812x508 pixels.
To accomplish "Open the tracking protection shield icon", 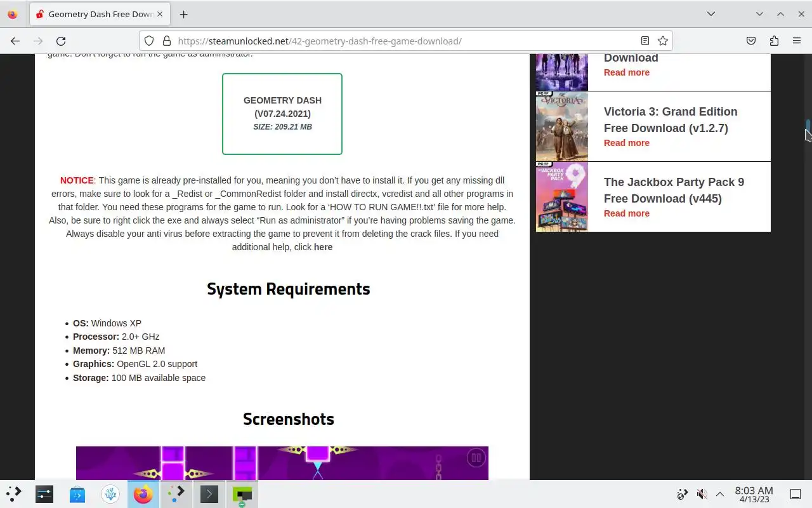I will point(149,41).
